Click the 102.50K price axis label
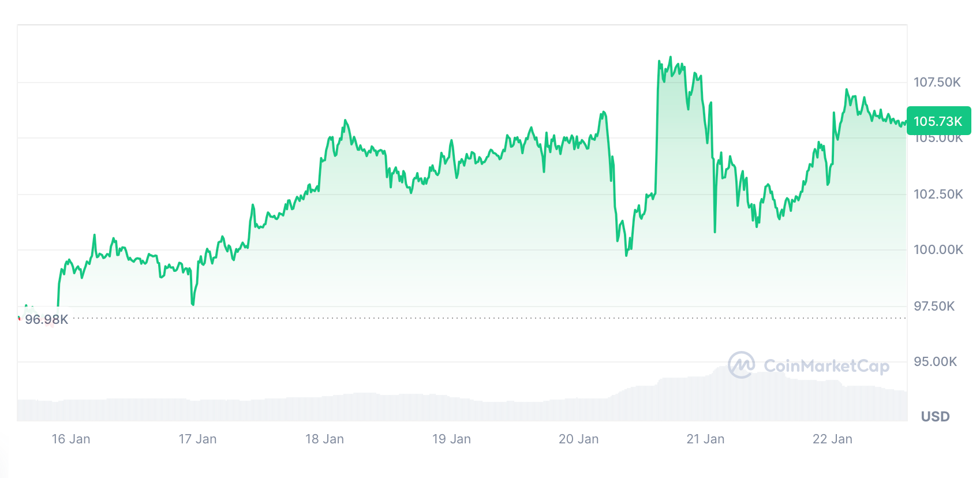This screenshot has width=980, height=478. [938, 194]
